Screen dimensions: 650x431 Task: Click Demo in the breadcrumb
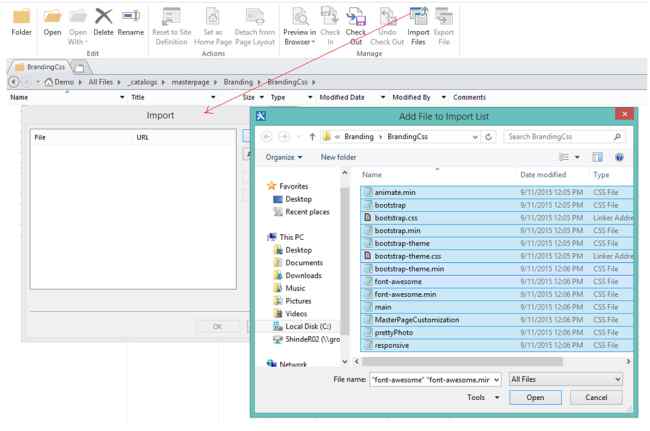tap(64, 82)
